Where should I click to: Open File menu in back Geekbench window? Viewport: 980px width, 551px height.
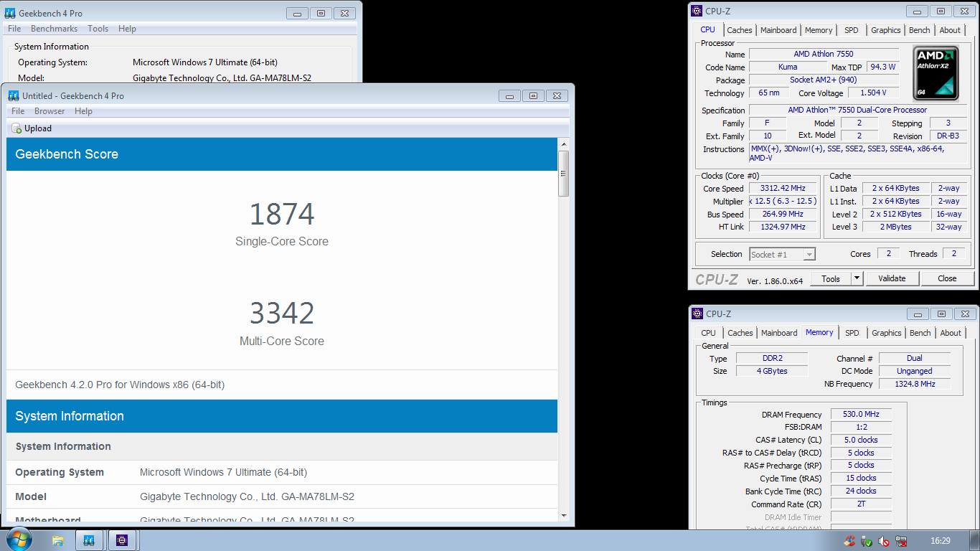coord(14,29)
